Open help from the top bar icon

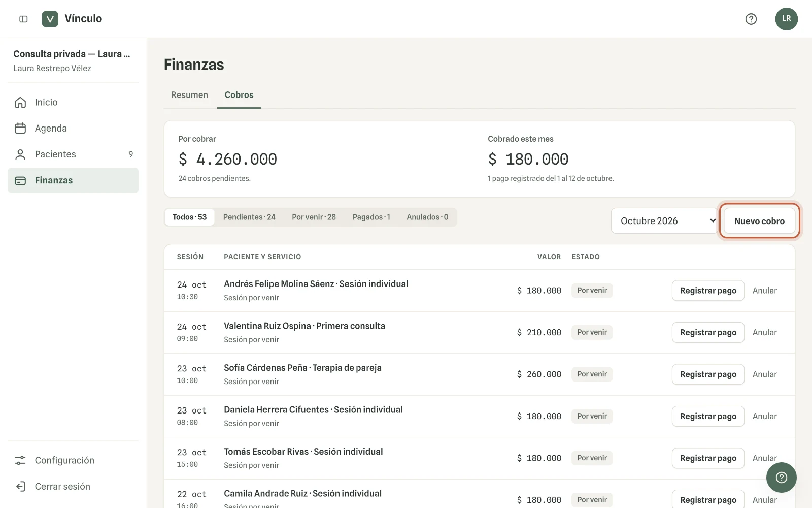(751, 19)
